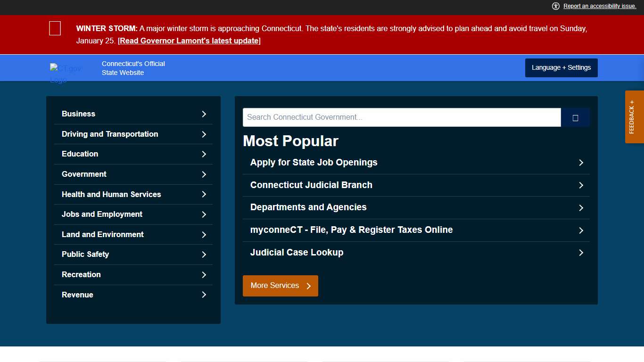644x362 pixels.
Task: Click the More Services button
Action: 280,286
